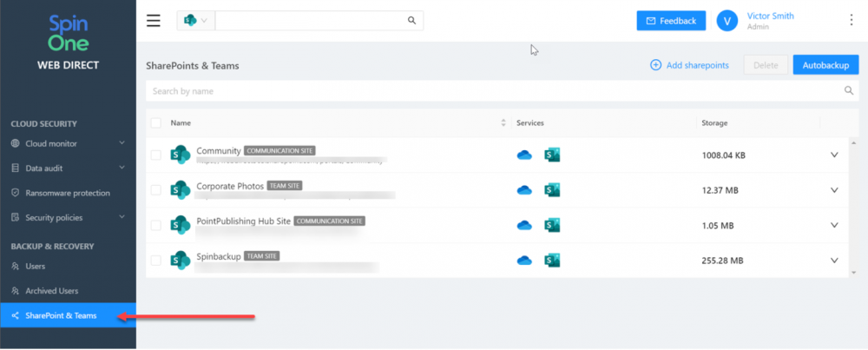The height and width of the screenshot is (350, 868).
Task: Expand the Community row chevron
Action: (835, 155)
